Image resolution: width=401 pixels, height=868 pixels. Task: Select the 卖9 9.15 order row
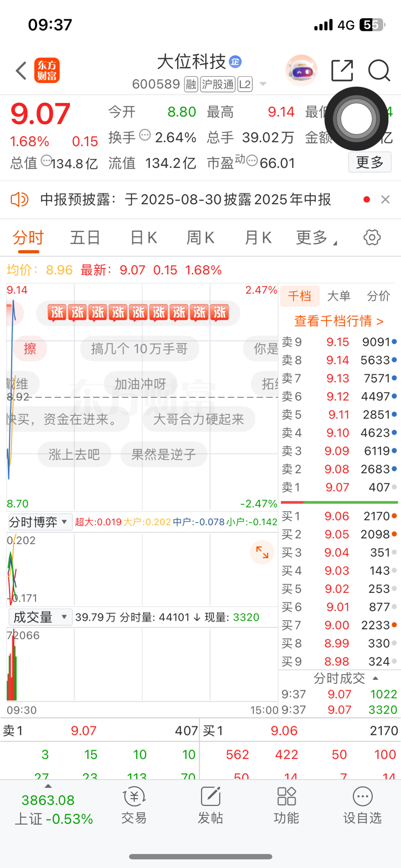(339, 342)
